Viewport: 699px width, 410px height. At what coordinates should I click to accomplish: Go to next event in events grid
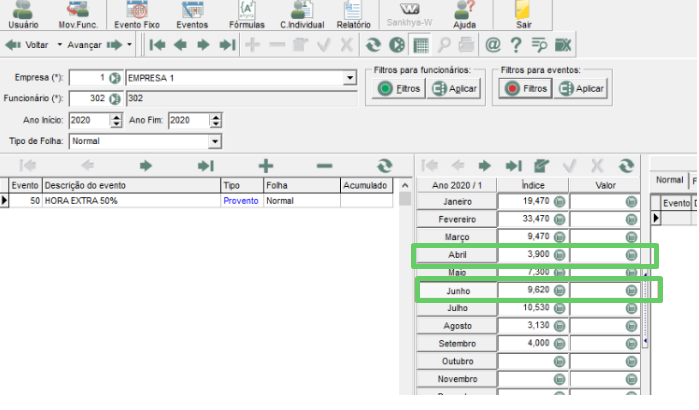146,166
